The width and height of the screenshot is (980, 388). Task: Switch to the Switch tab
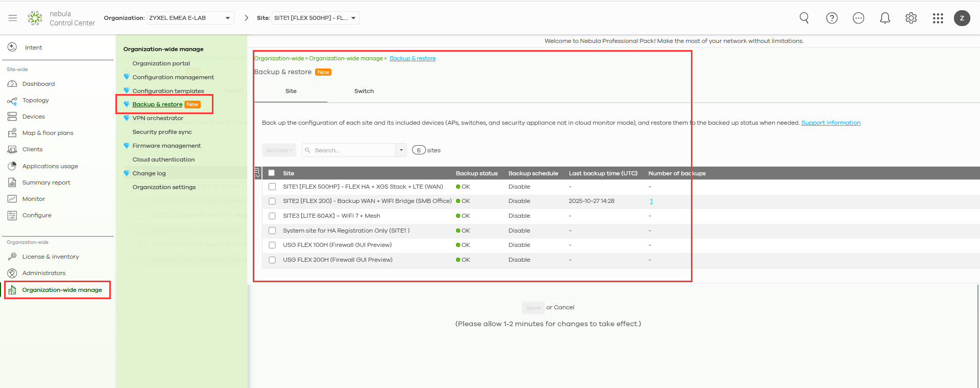coord(364,91)
